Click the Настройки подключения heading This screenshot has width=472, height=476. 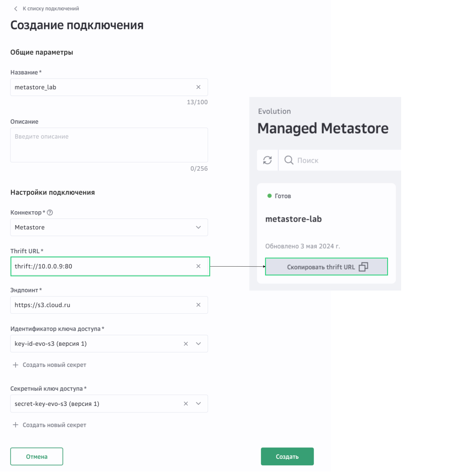click(53, 192)
